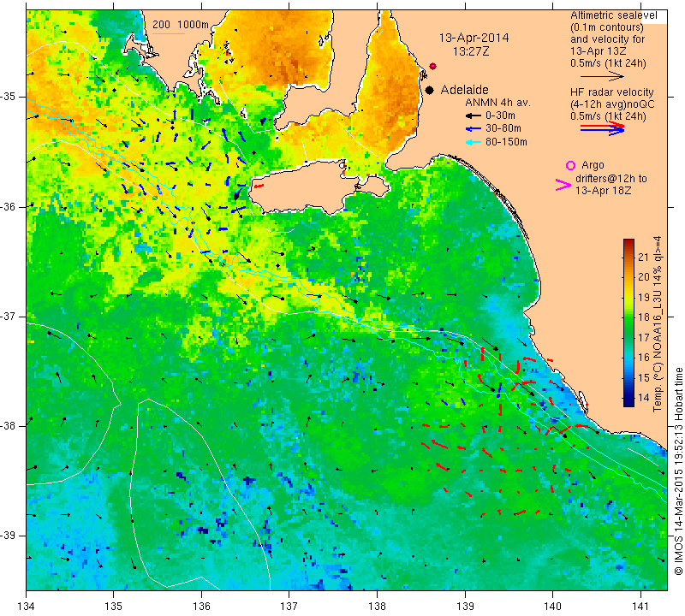The width and height of the screenshot is (685, 616).
Task: Click the Altimetric sealevel heading text
Action: coord(613,15)
